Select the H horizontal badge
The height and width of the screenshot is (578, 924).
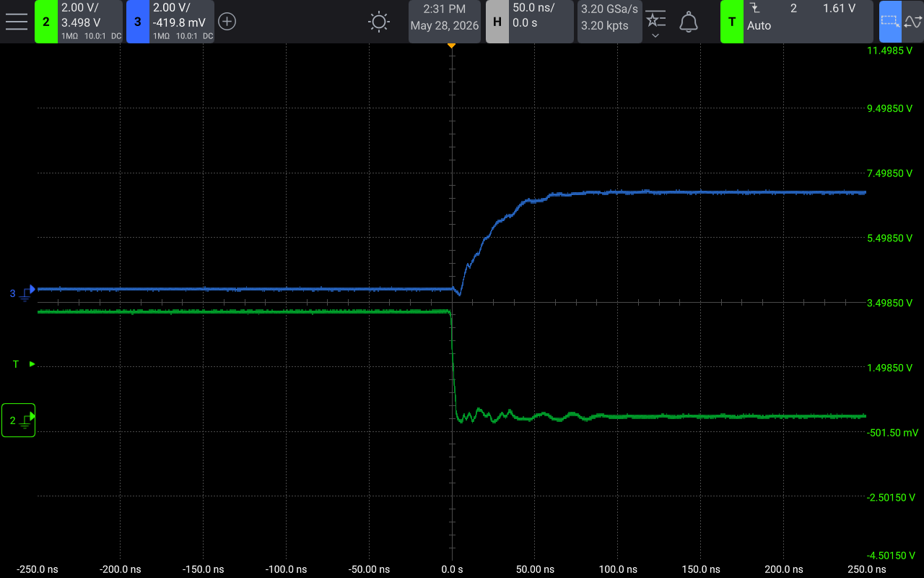tap(497, 22)
